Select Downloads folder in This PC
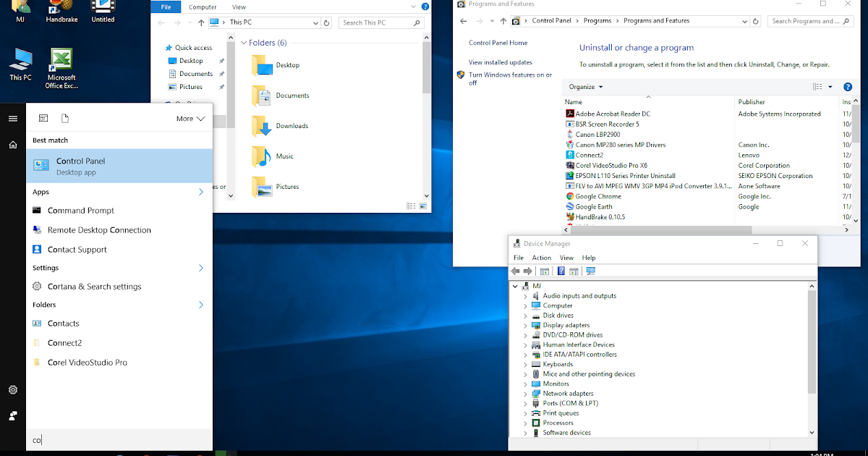 (281, 126)
